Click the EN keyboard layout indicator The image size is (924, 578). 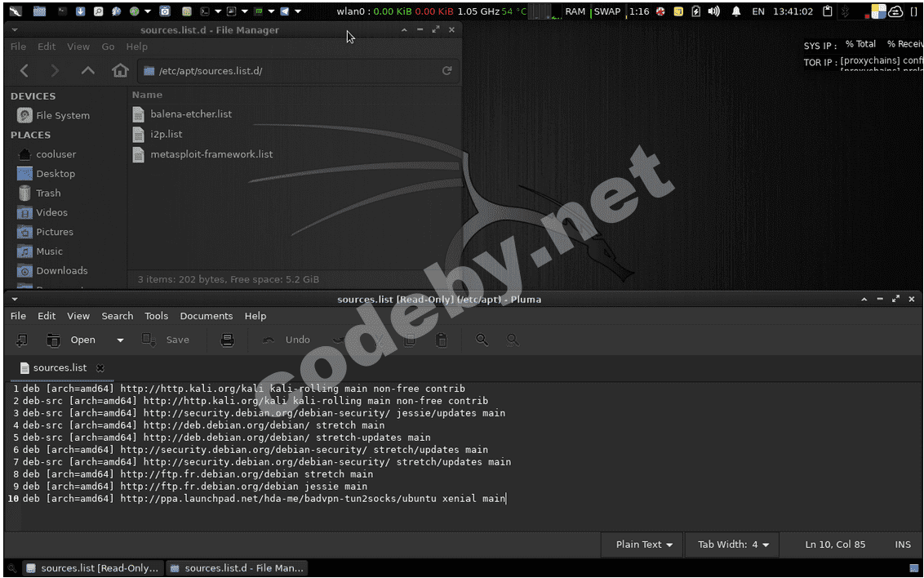[758, 11]
